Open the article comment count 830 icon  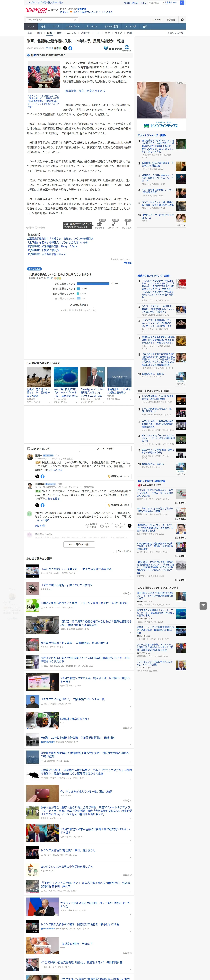[x=49, y=48]
